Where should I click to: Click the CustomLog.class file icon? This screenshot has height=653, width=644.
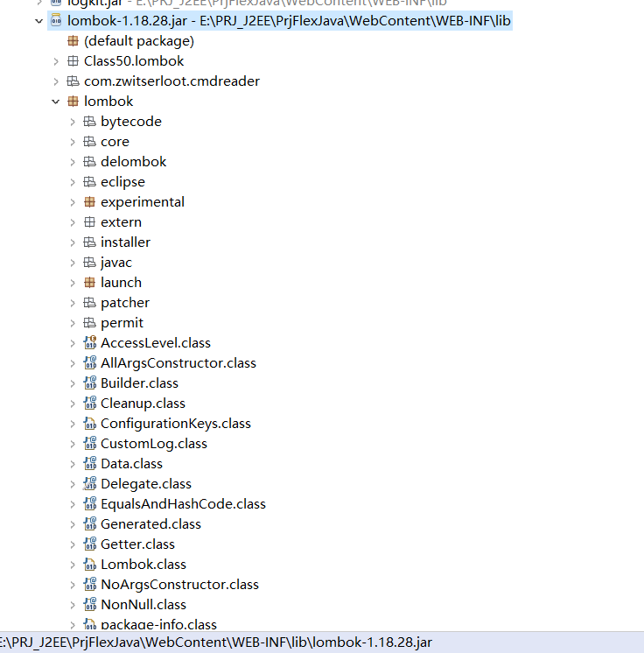coord(90,443)
